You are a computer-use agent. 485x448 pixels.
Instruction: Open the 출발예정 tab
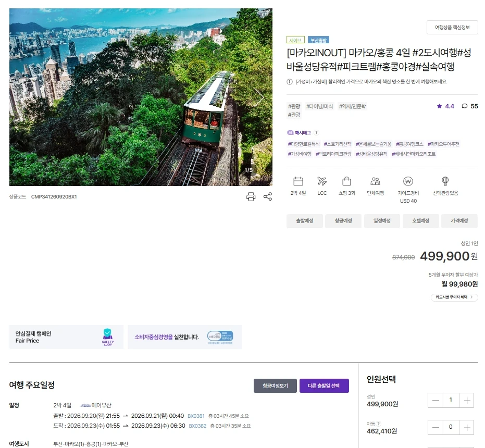(x=305, y=221)
